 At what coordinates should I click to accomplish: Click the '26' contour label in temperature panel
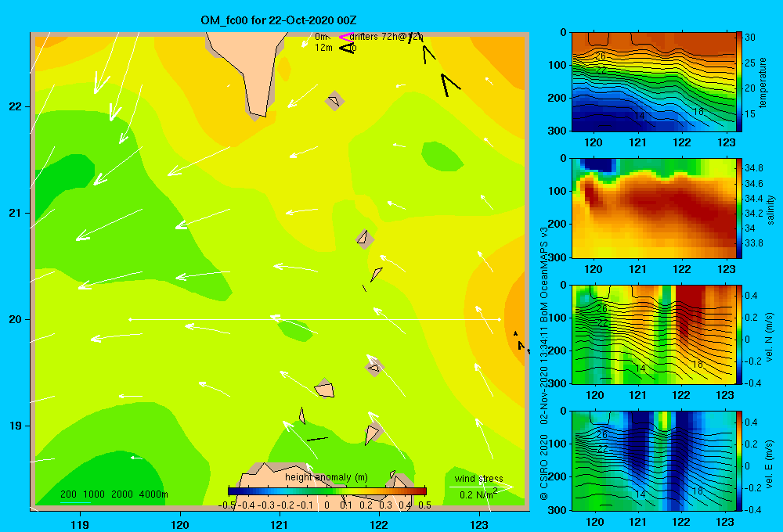(x=601, y=56)
